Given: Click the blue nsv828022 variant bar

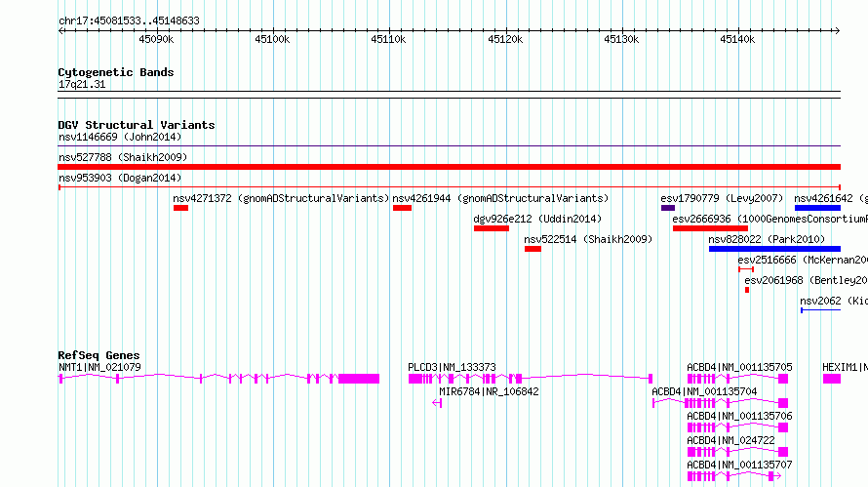Looking at the screenshot, I should 775,249.
